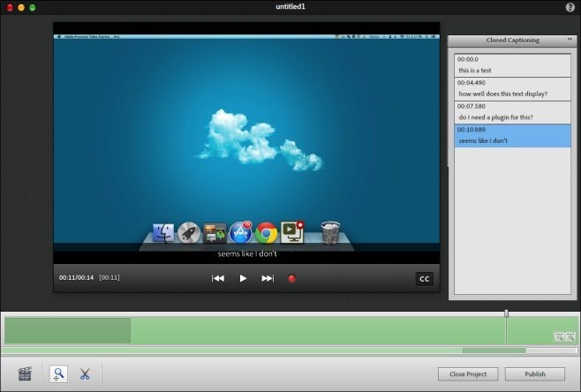Image resolution: width=581 pixels, height=392 pixels.
Task: Click the Close Project button
Action: tap(468, 373)
